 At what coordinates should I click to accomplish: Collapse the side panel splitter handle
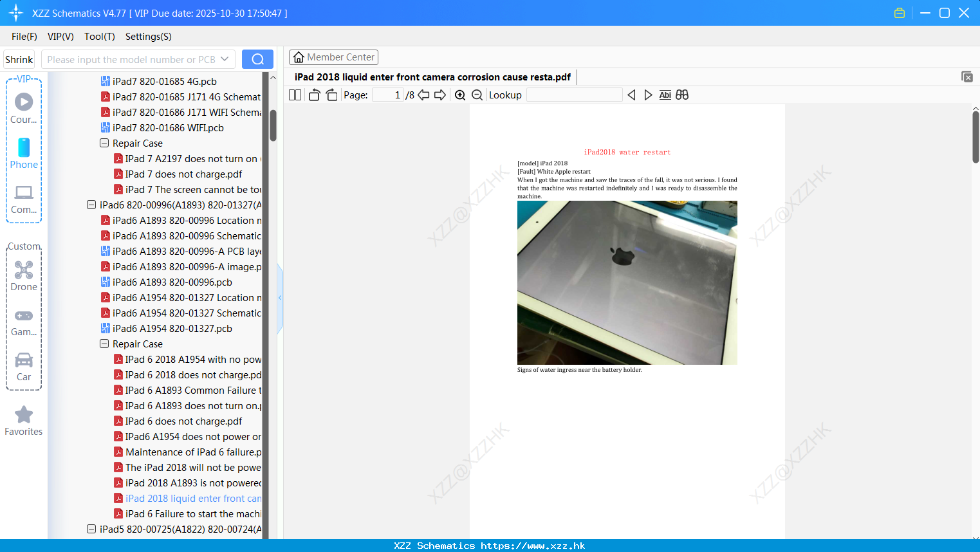[x=280, y=298]
